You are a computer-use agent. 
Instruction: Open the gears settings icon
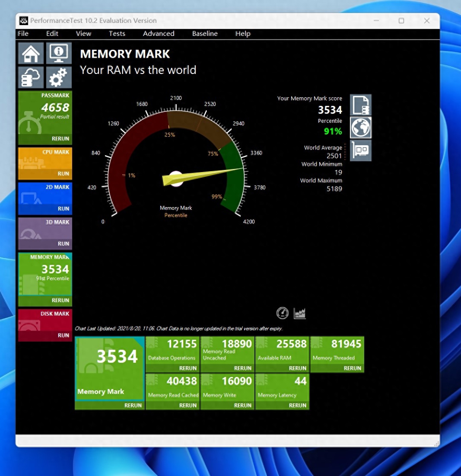59,77
